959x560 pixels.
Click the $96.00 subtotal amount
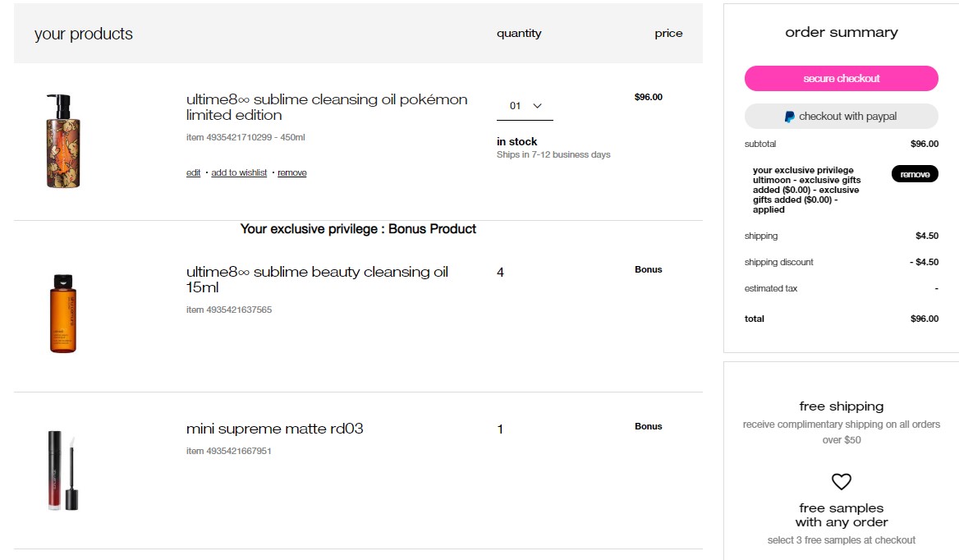[x=925, y=144]
